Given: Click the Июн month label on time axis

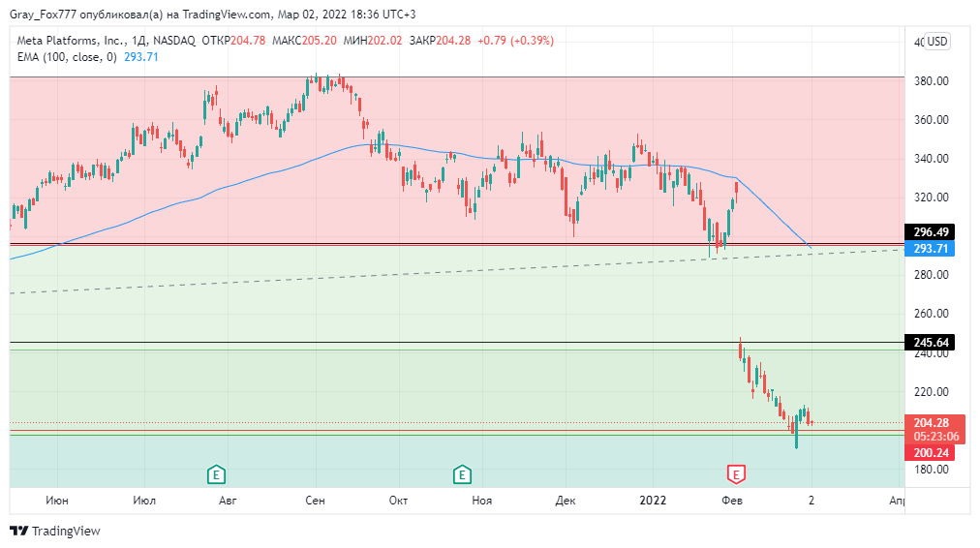Looking at the screenshot, I should [57, 501].
